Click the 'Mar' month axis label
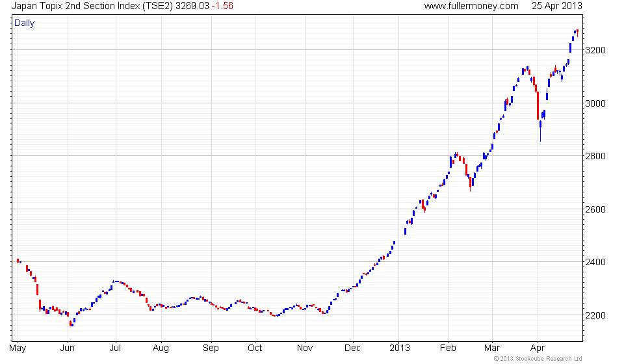 (x=491, y=348)
